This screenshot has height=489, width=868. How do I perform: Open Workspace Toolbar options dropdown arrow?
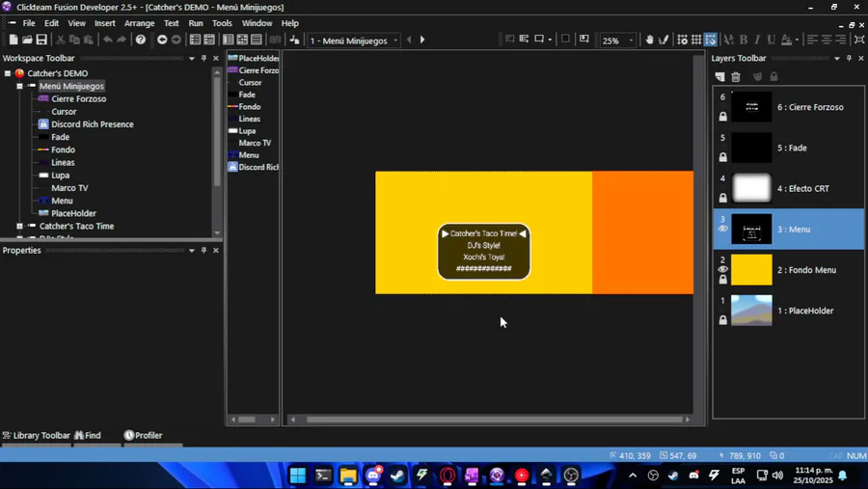click(x=192, y=58)
